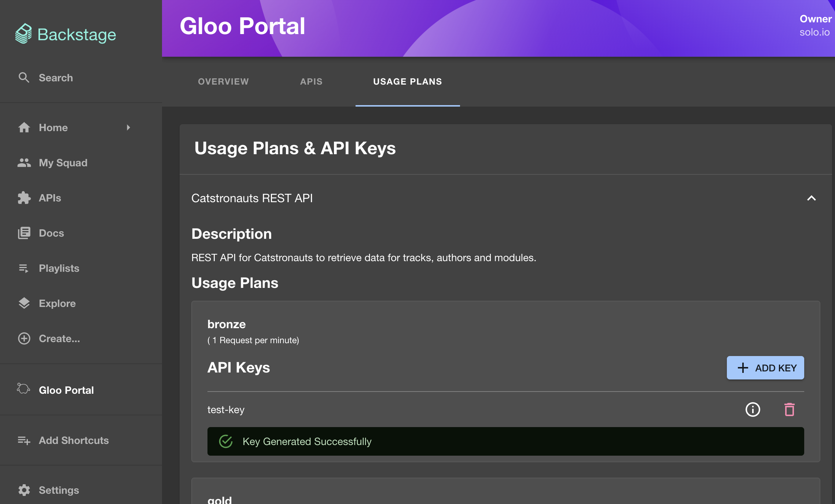Open Docs in the sidebar

tap(51, 233)
